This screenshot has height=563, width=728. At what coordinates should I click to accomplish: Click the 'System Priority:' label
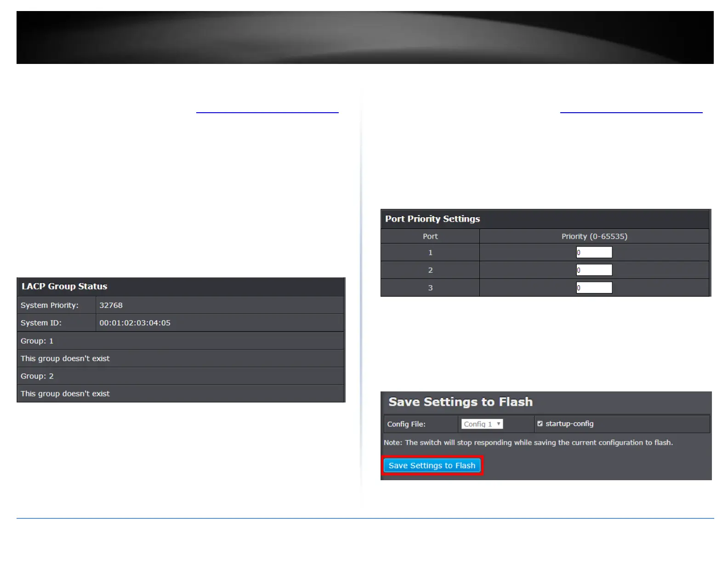click(x=50, y=305)
